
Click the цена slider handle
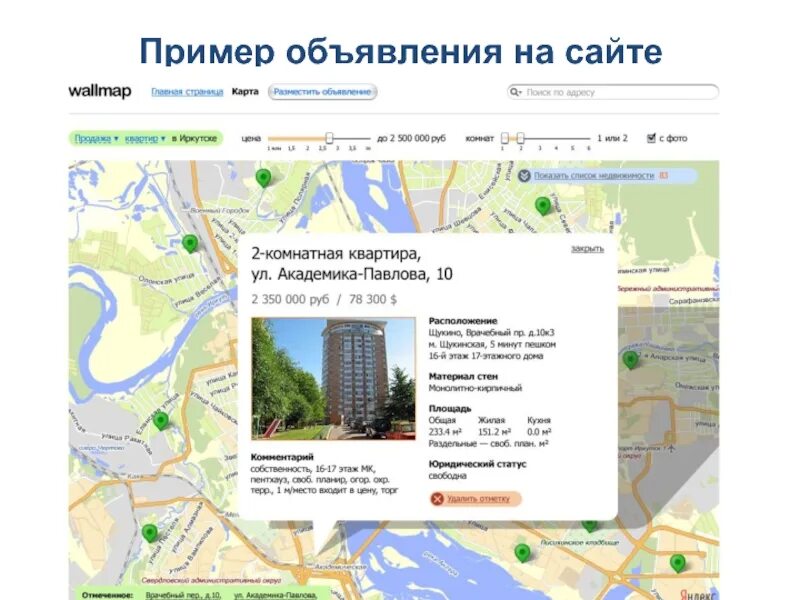pos(330,138)
